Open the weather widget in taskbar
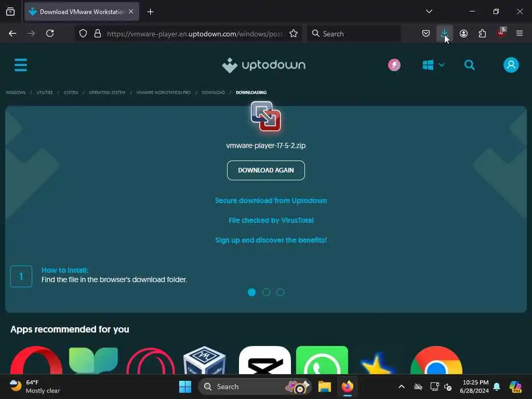532x399 pixels. (x=34, y=387)
